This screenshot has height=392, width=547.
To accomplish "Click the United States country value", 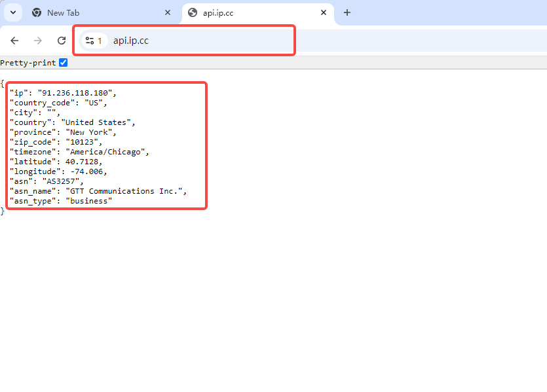I will 98,122.
